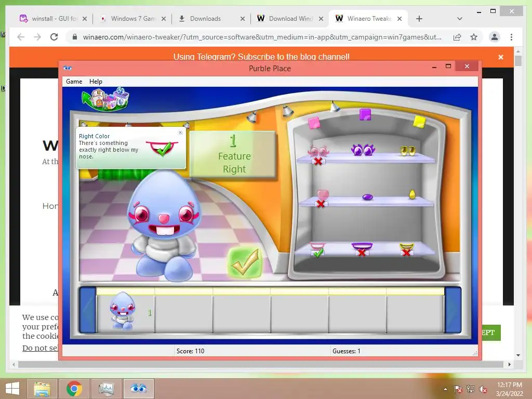The width and height of the screenshot is (532, 399).
Task: Close the Right Color hint bubble
Action: tap(180, 132)
